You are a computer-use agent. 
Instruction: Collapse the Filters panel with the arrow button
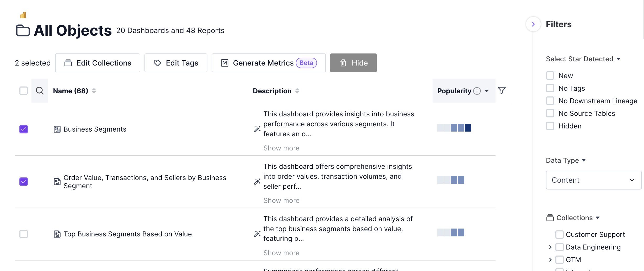point(533,24)
